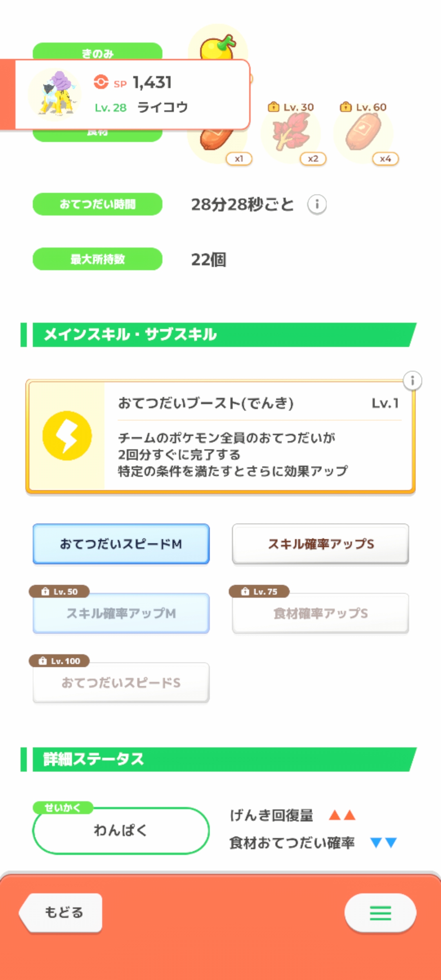This screenshot has width=441, height=980.
Task: Tap the 最大所持数 green label
Action: [98, 259]
